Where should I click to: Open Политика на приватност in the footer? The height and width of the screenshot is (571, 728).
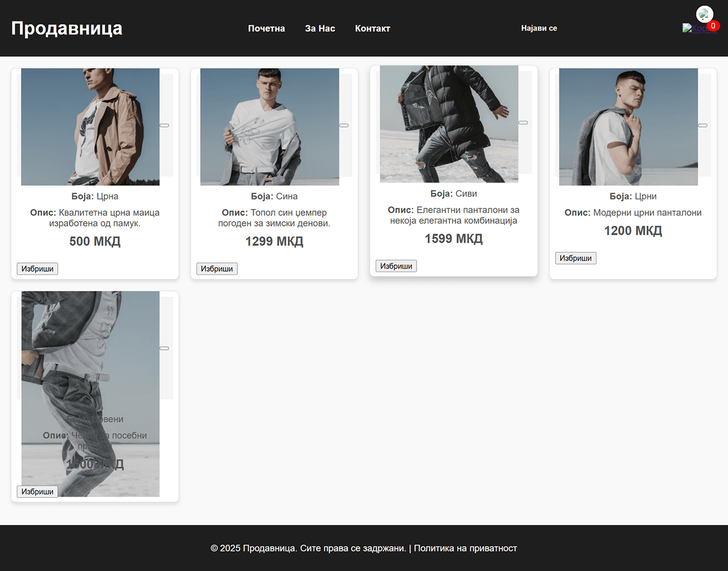[x=465, y=548]
